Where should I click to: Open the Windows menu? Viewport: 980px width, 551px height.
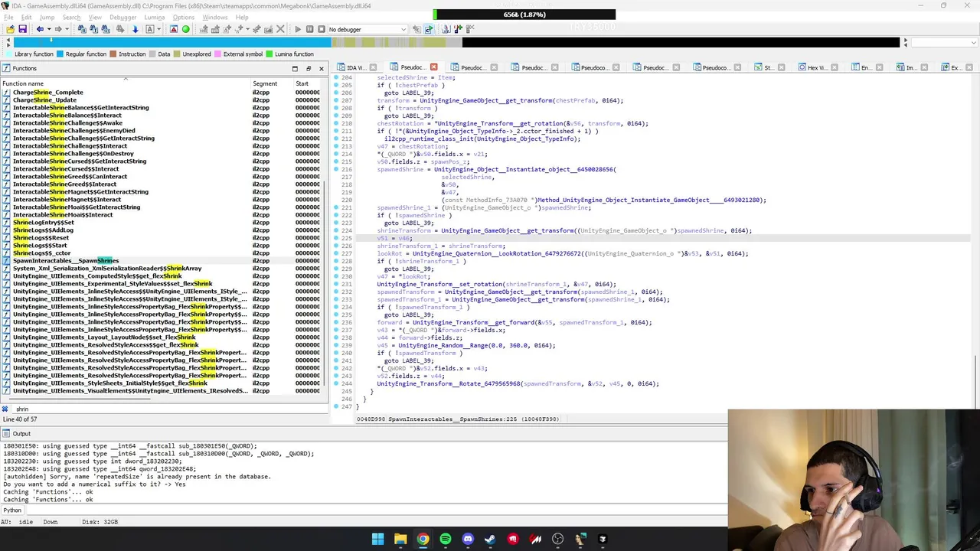(215, 17)
